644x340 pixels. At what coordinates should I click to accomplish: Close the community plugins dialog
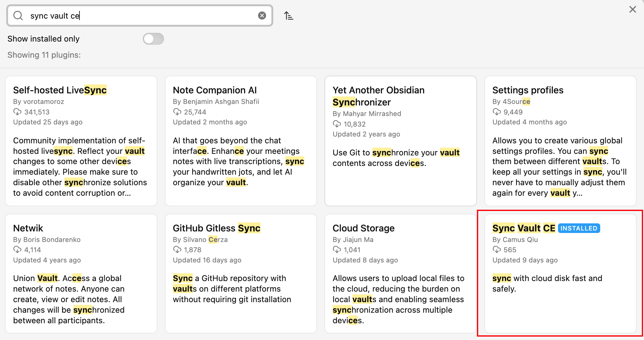[633, 10]
